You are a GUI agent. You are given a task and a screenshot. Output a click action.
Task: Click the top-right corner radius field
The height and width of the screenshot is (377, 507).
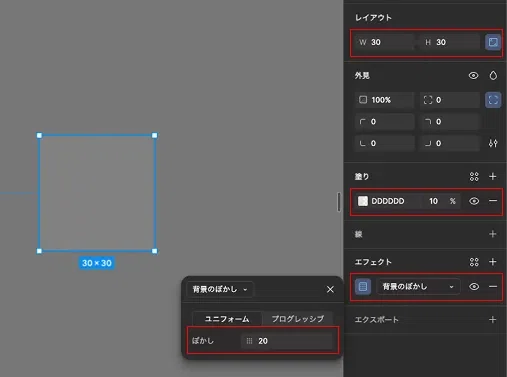(450, 122)
